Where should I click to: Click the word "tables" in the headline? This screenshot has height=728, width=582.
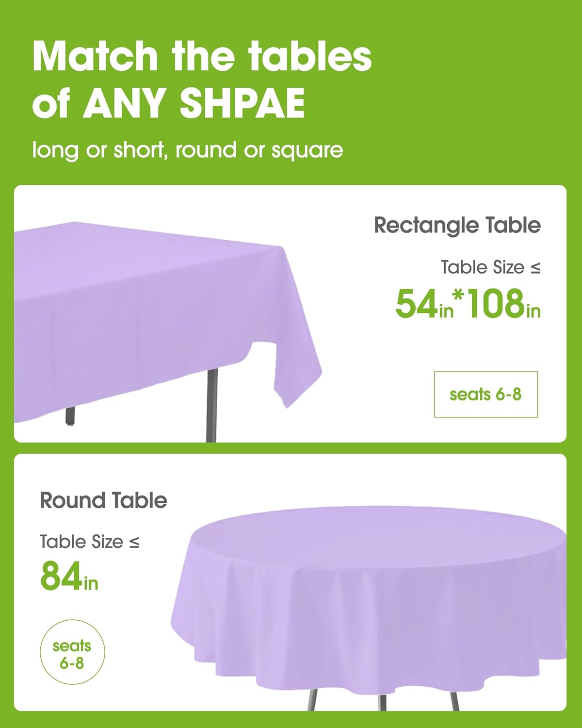310,57
